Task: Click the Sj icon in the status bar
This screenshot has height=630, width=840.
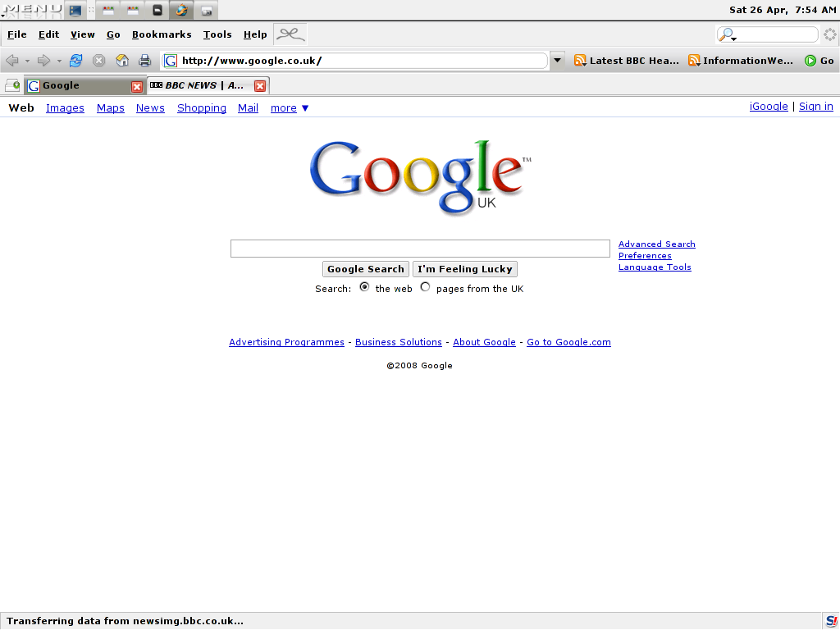Action: pos(832,622)
